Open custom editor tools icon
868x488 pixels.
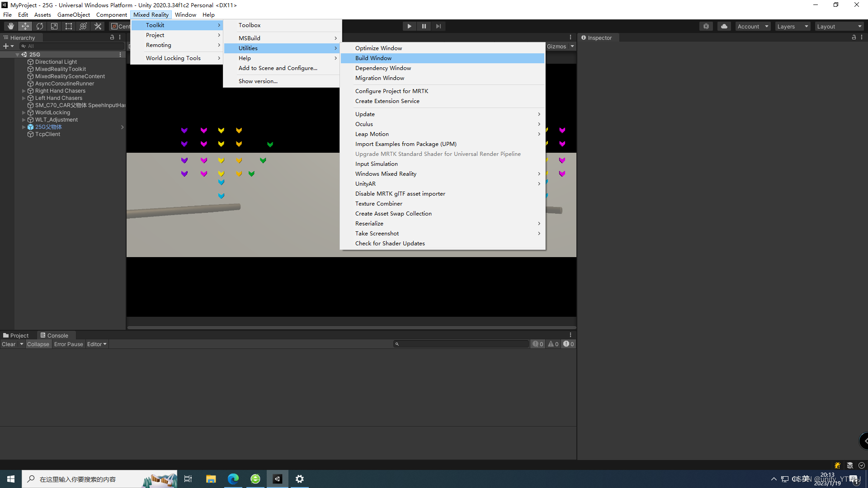[x=98, y=26]
